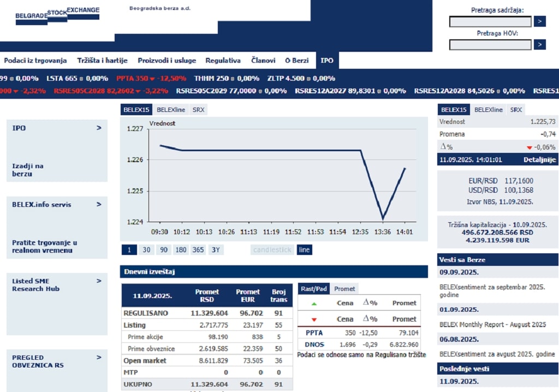Image resolution: width=559 pixels, height=392 pixels.
Task: Click Pratite trgovanje u realnom vremenu text
Action: (45, 246)
